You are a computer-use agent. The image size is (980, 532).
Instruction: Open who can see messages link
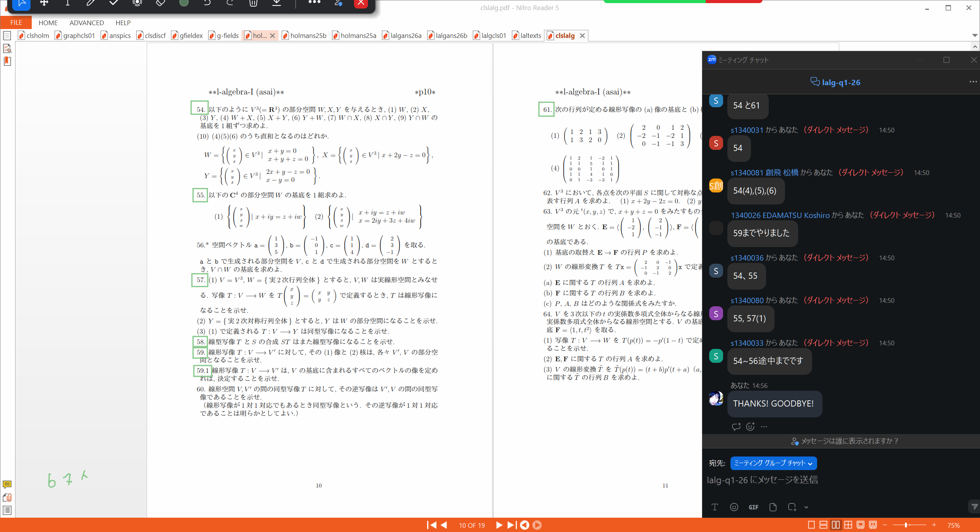[844, 441]
